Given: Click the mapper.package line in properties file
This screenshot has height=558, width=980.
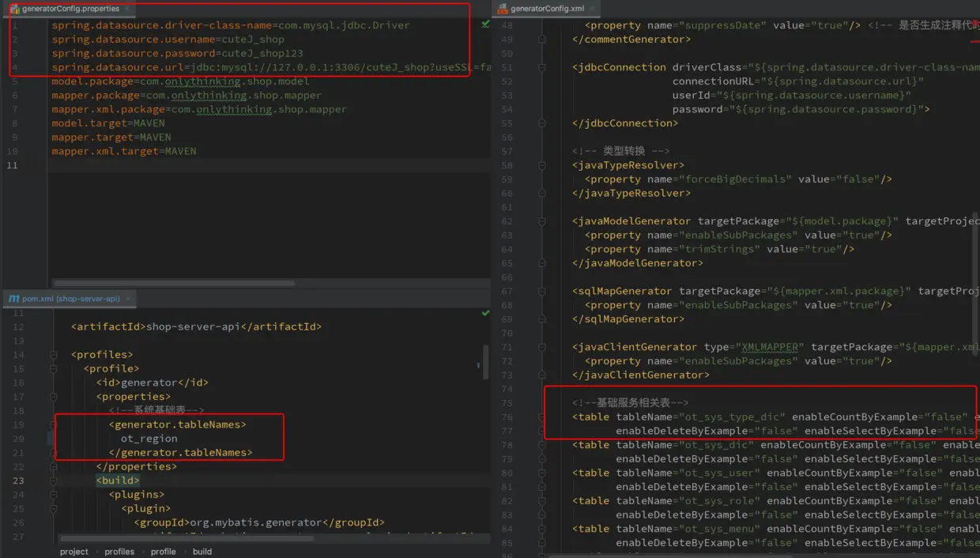Looking at the screenshot, I should coord(187,95).
